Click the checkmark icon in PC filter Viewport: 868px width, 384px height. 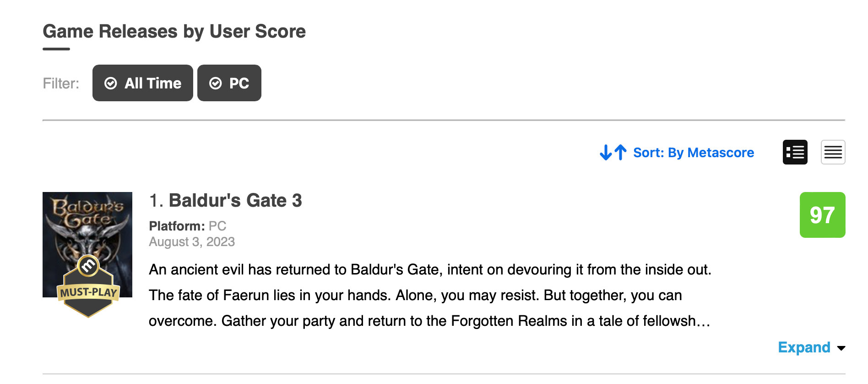coord(216,83)
